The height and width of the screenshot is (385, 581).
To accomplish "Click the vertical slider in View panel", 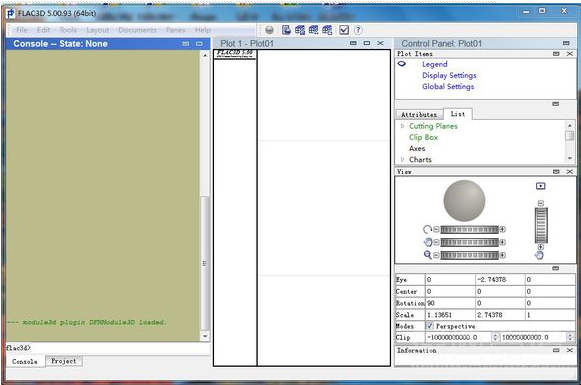I will tap(541, 225).
